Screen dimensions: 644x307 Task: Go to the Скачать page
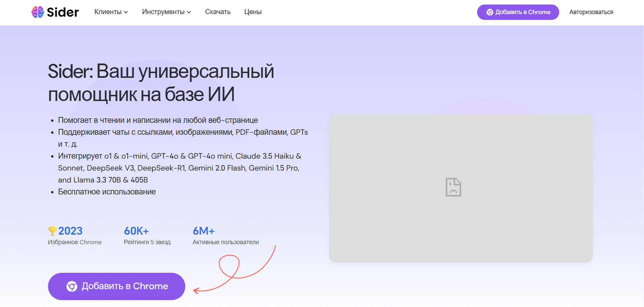(218, 12)
